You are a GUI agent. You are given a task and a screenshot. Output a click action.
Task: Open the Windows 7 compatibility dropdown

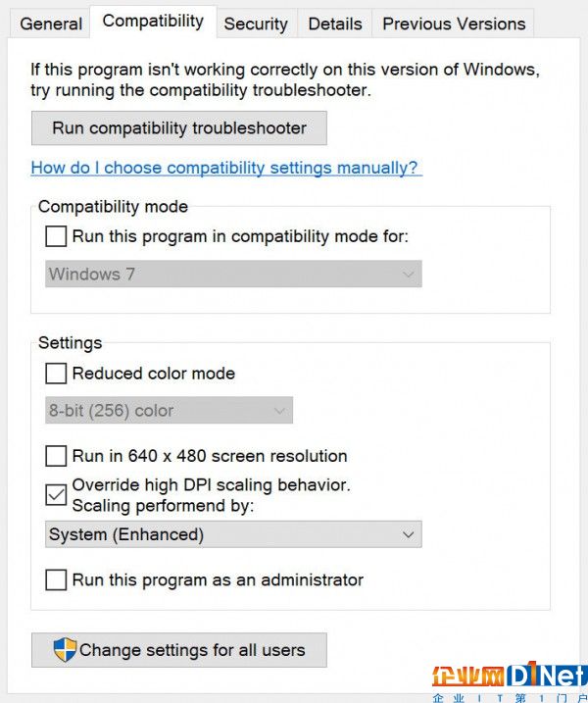pyautogui.click(x=233, y=274)
